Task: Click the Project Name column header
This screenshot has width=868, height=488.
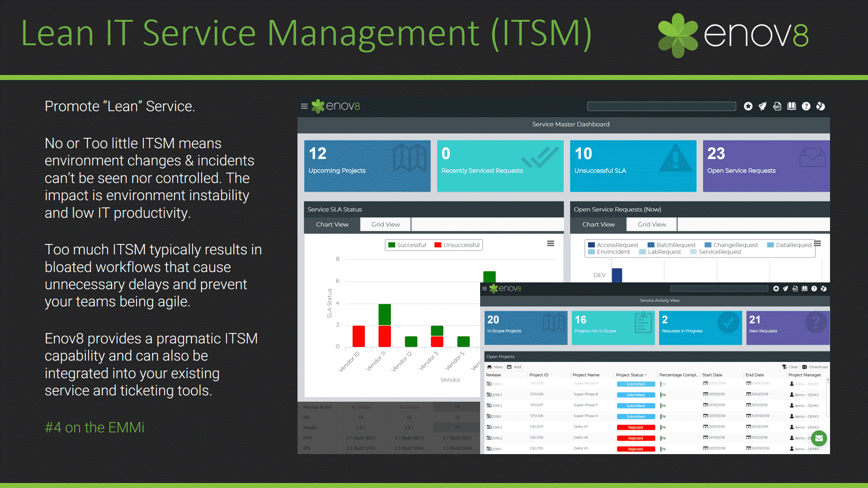Action: 586,375
